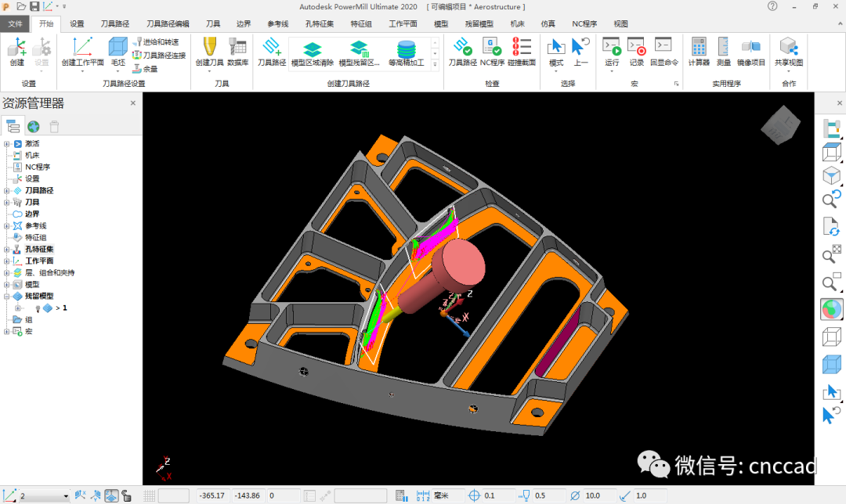Open the 边界 ribbon tab
The width and height of the screenshot is (846, 504).
click(x=244, y=23)
